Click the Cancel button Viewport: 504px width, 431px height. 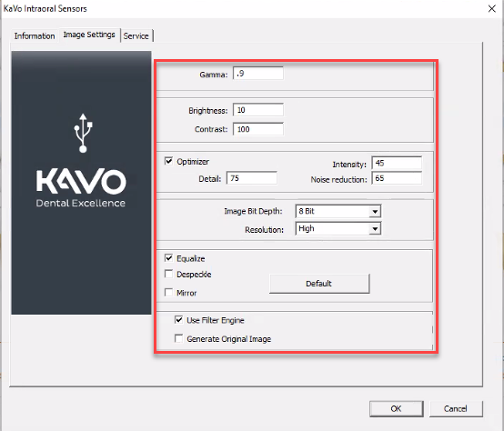456,408
